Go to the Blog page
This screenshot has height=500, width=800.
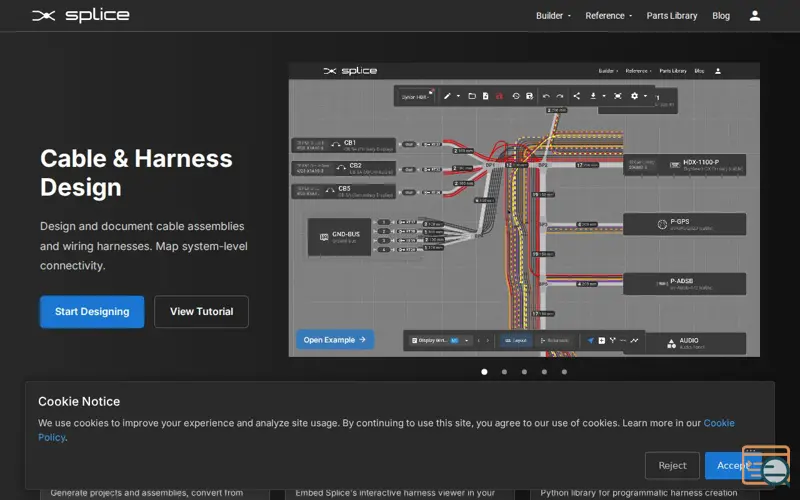click(x=720, y=16)
